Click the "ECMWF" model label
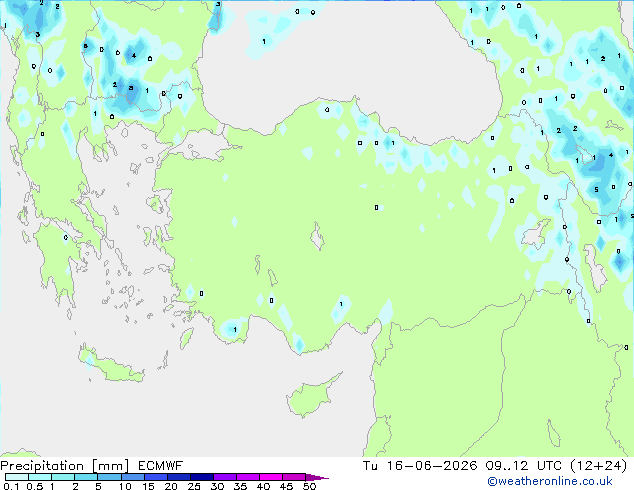The width and height of the screenshot is (634, 490). (161, 466)
